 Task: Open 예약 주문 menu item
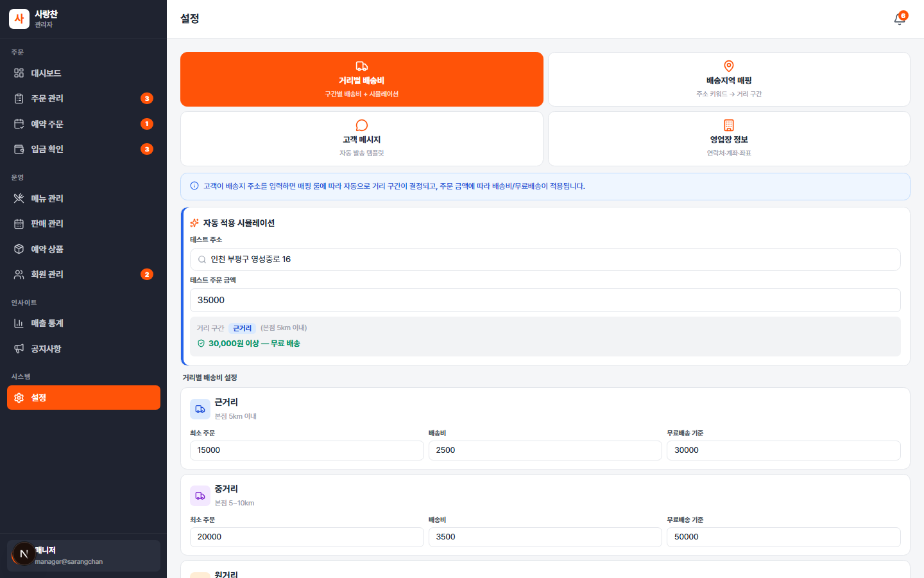pos(83,124)
